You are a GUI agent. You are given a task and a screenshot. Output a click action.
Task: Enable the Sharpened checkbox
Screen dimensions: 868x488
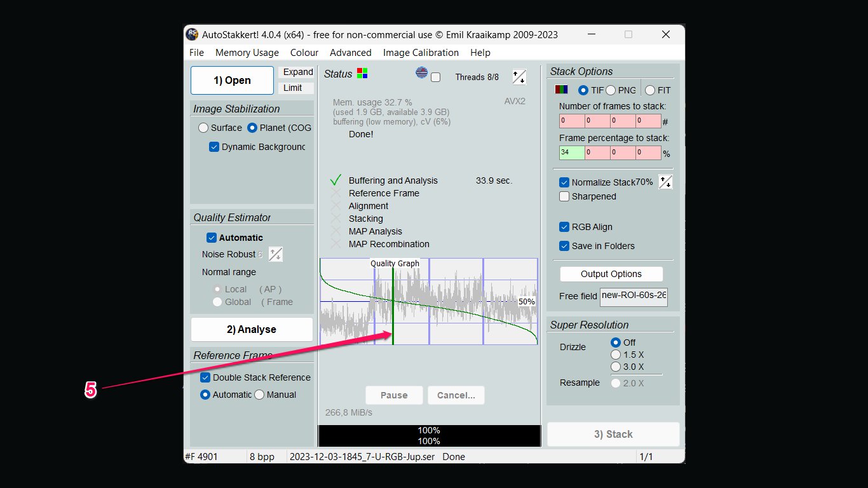coord(564,196)
